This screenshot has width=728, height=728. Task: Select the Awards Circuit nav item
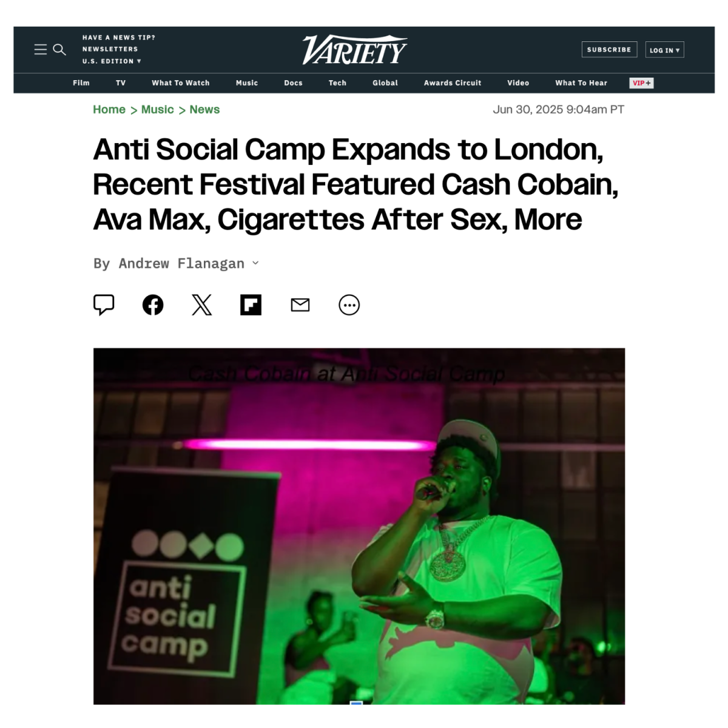(453, 83)
